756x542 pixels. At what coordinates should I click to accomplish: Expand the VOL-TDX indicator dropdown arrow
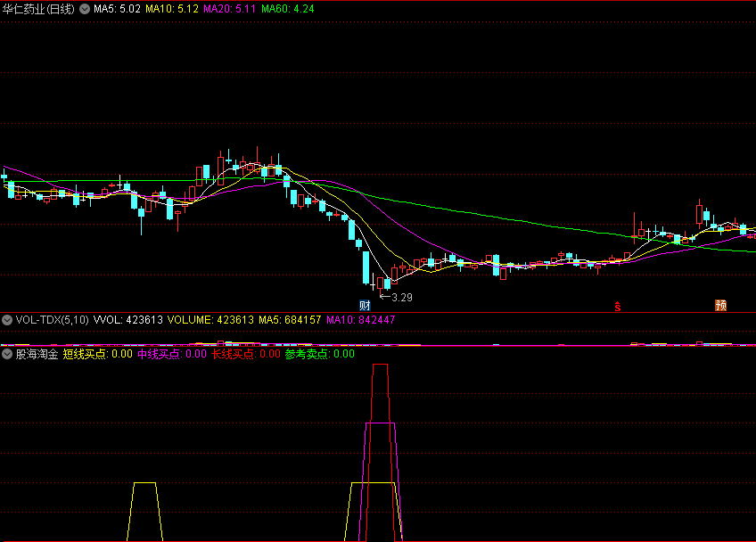[x=7, y=320]
